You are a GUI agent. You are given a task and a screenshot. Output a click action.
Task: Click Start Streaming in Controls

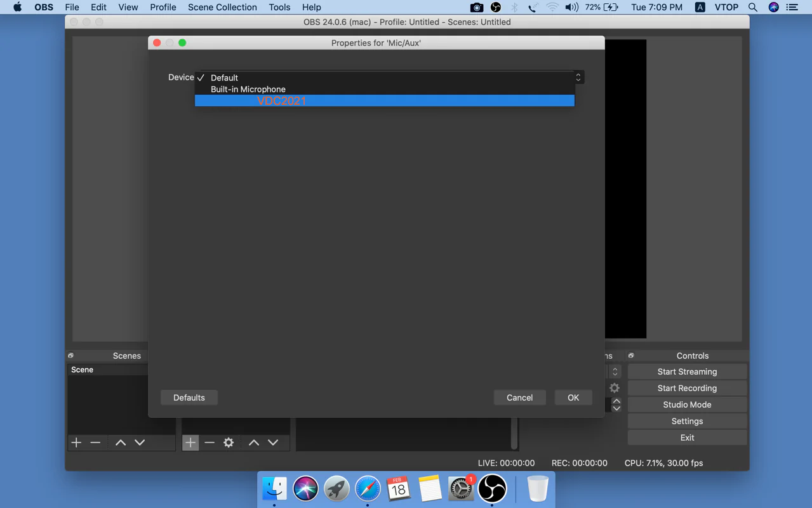coord(687,371)
